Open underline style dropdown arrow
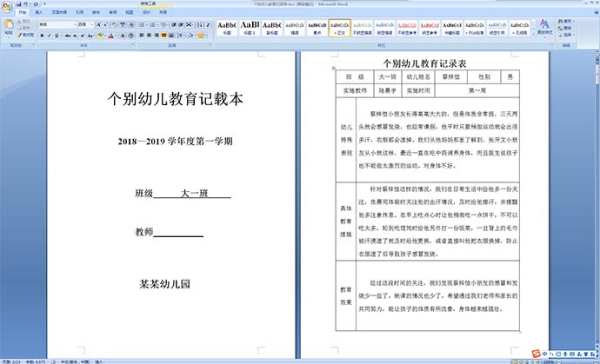 pyautogui.click(x=62, y=36)
